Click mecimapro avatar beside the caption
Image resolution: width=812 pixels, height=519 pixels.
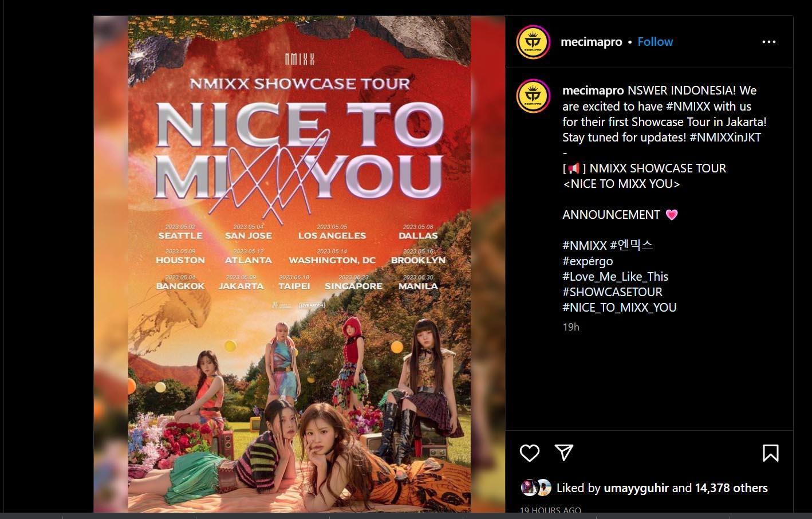(x=533, y=96)
